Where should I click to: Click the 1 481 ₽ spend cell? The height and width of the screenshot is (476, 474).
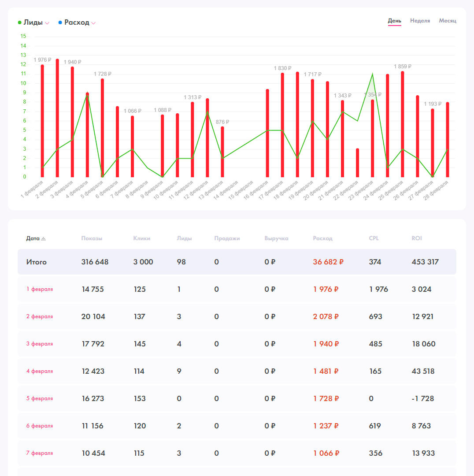326,371
